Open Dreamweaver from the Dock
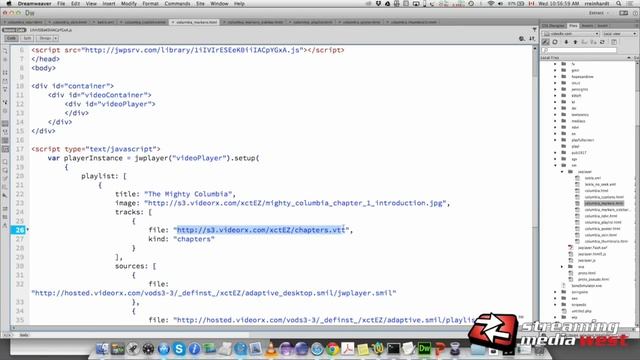Screen dimensions: 640x360 tap(424, 349)
